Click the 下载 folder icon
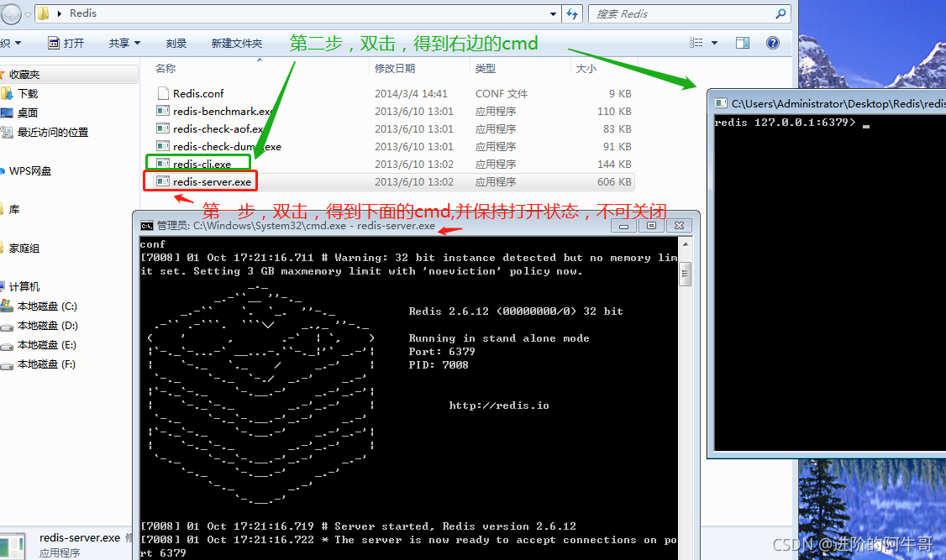This screenshot has width=946, height=560. pos(7,93)
